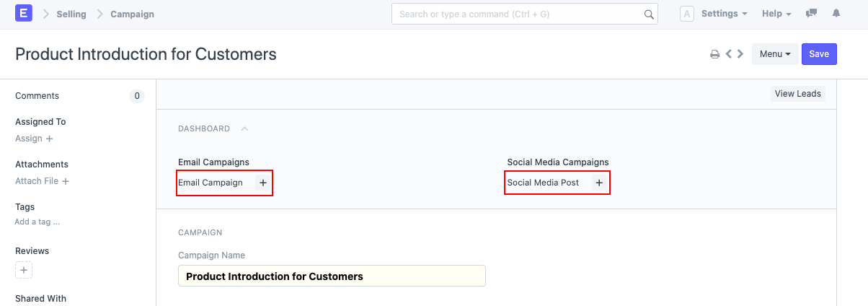
Task: Open the Settings dropdown
Action: [724, 14]
